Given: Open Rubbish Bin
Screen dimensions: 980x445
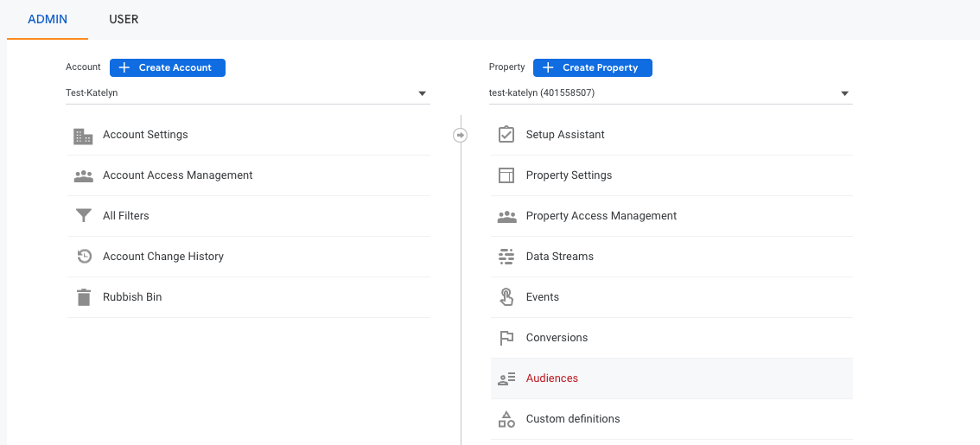Looking at the screenshot, I should point(249,297).
